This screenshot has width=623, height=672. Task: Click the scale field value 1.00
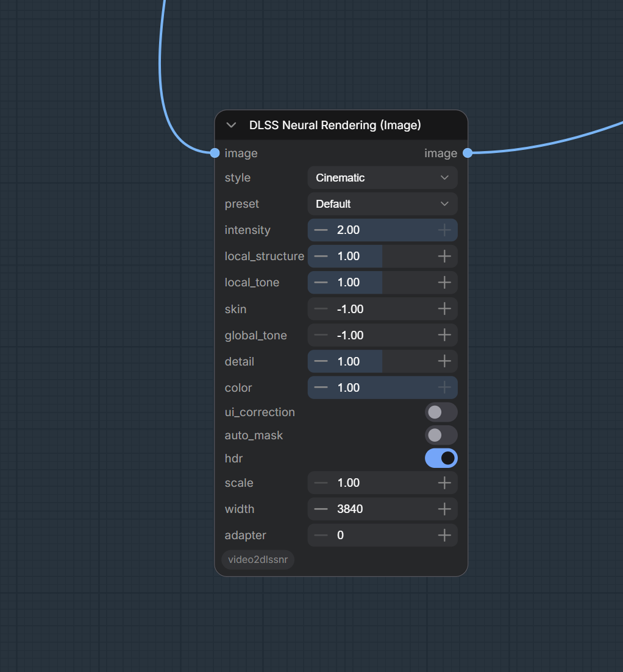(348, 483)
